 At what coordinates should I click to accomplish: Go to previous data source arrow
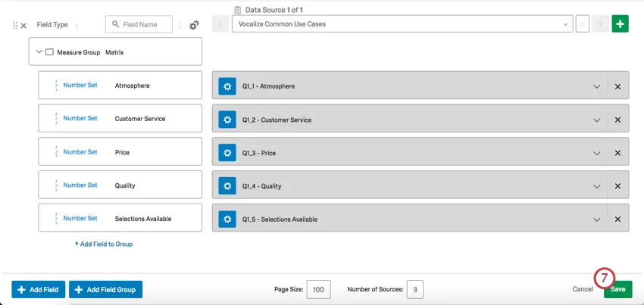tap(220, 24)
